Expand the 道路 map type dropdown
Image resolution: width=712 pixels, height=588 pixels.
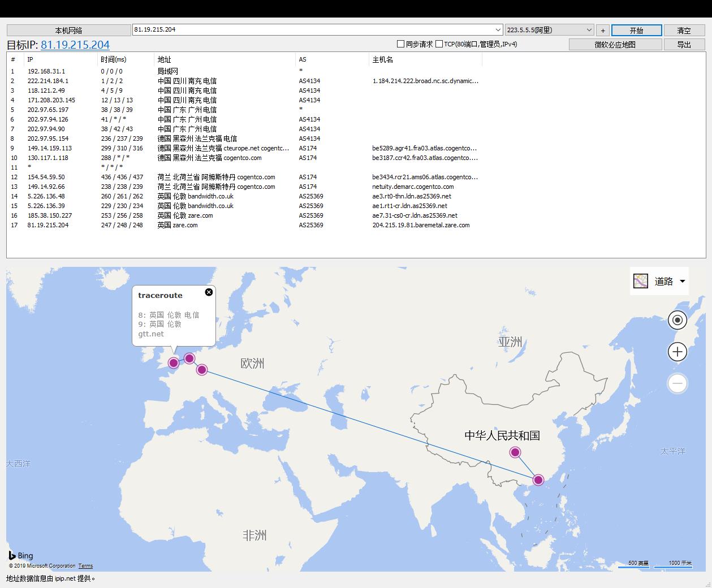[682, 281]
